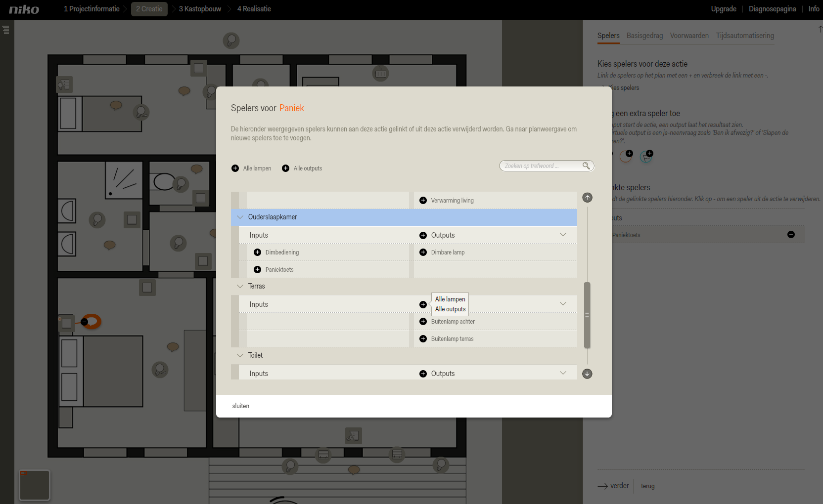Collapse the Terras section
Viewport: 823px width, 504px height.
point(240,286)
